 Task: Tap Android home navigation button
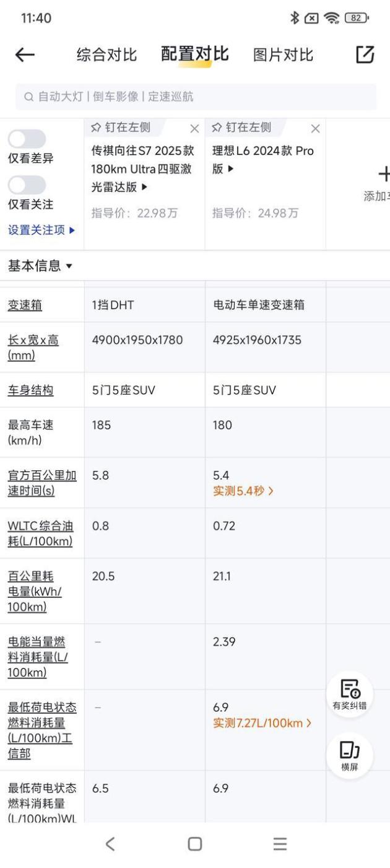(195, 844)
